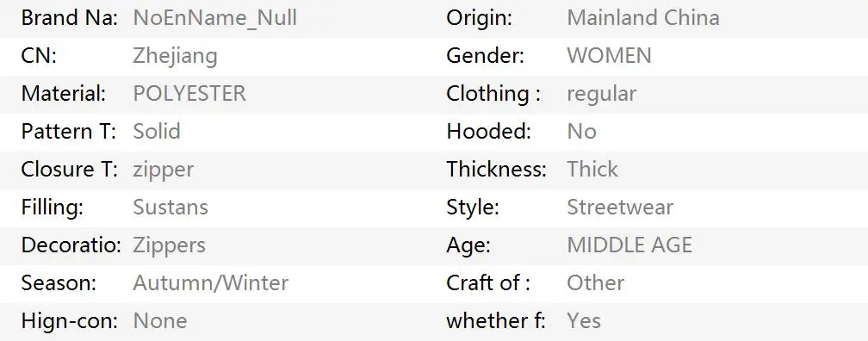The height and width of the screenshot is (341, 868).
Task: Select the Solid pattern type value
Action: pyautogui.click(x=157, y=131)
